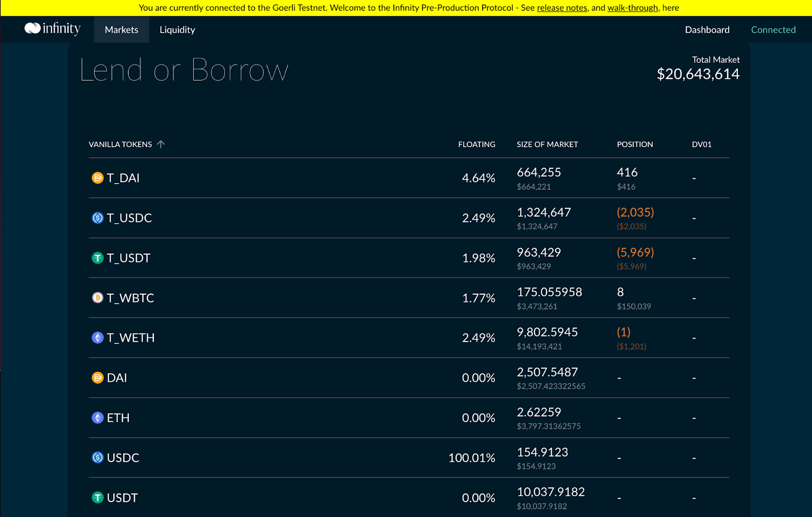
Task: Click the DAI token icon
Action: 97,378
